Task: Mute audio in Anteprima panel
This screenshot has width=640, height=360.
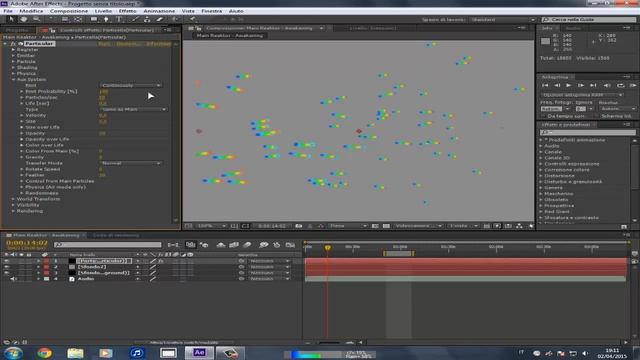Action: point(607,85)
